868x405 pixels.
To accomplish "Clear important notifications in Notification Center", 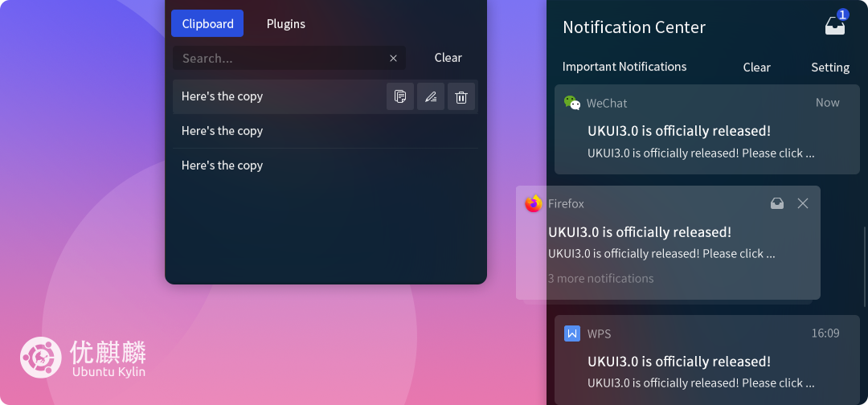I will 756,67.
